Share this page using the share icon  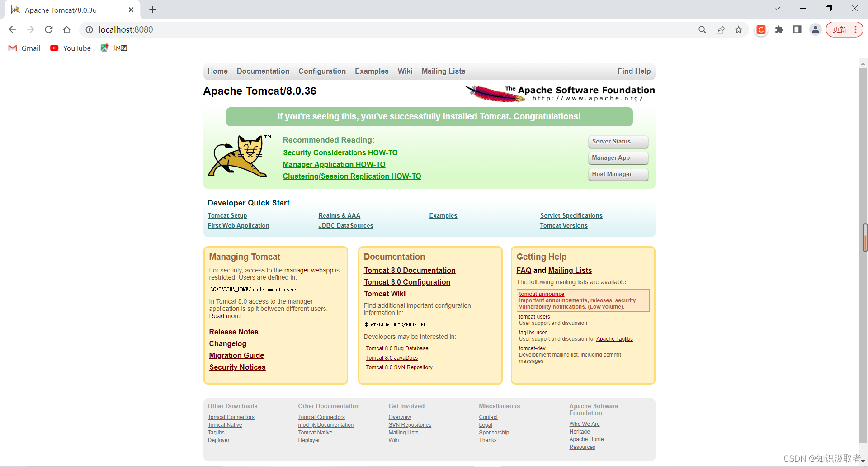(721, 29)
